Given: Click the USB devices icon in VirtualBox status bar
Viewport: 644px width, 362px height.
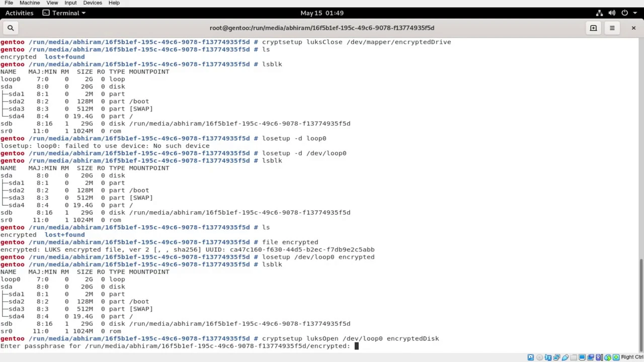Looking at the screenshot, I should [565, 357].
